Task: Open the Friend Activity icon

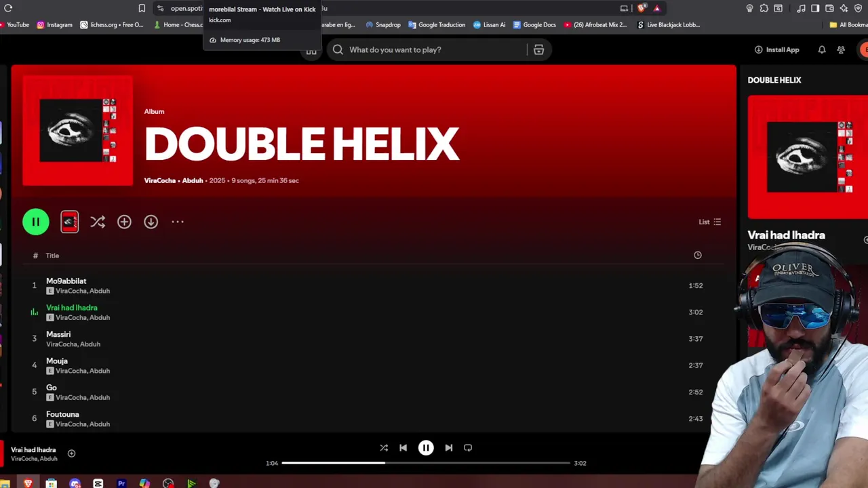Action: (841, 49)
